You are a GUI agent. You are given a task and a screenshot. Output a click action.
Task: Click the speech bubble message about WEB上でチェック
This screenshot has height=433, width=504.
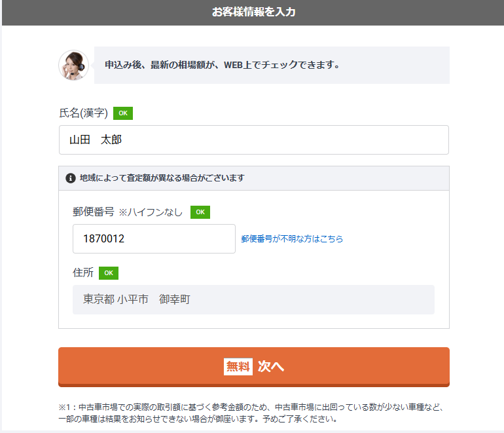(x=223, y=65)
